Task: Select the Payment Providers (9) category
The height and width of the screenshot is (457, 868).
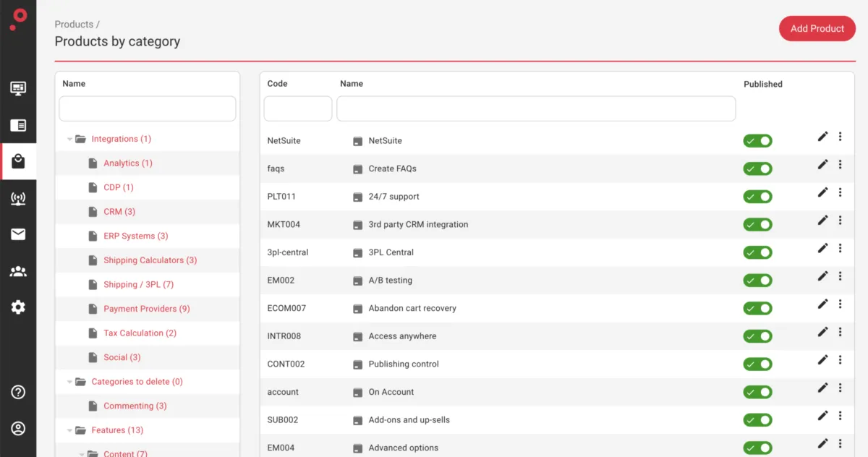Action: point(146,309)
